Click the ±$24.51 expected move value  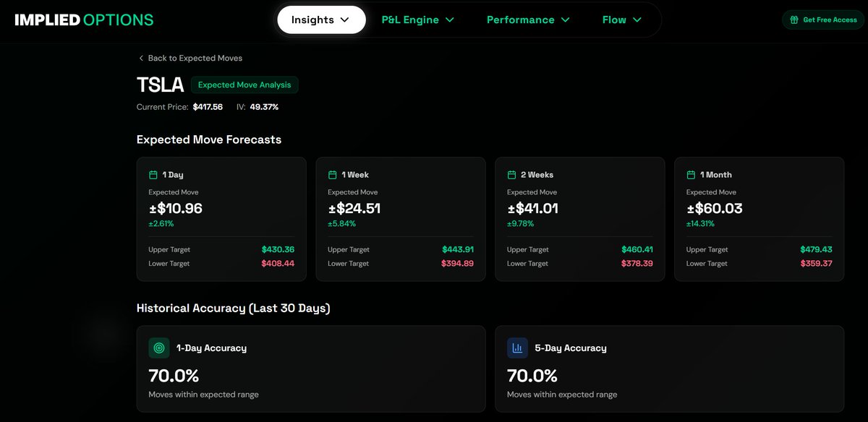(x=354, y=209)
